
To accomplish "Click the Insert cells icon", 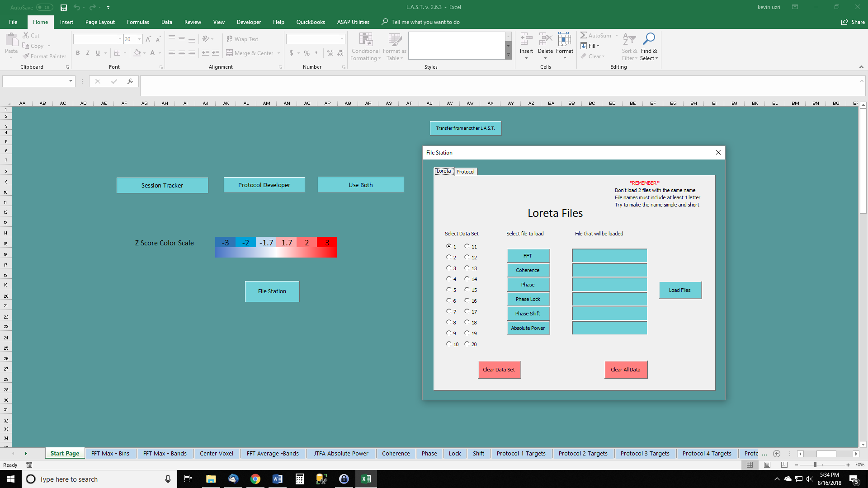I will pyautogui.click(x=526, y=40).
